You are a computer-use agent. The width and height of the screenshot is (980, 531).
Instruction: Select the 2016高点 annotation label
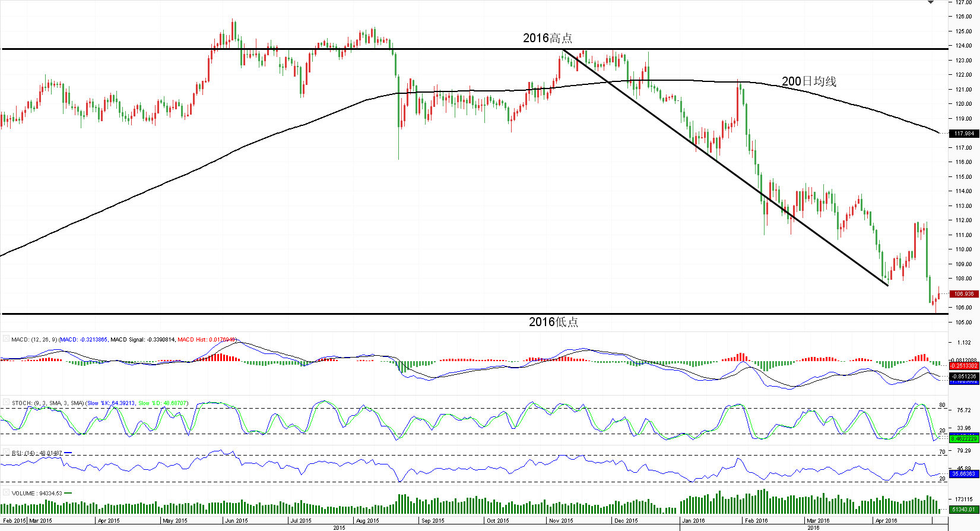[x=547, y=38]
